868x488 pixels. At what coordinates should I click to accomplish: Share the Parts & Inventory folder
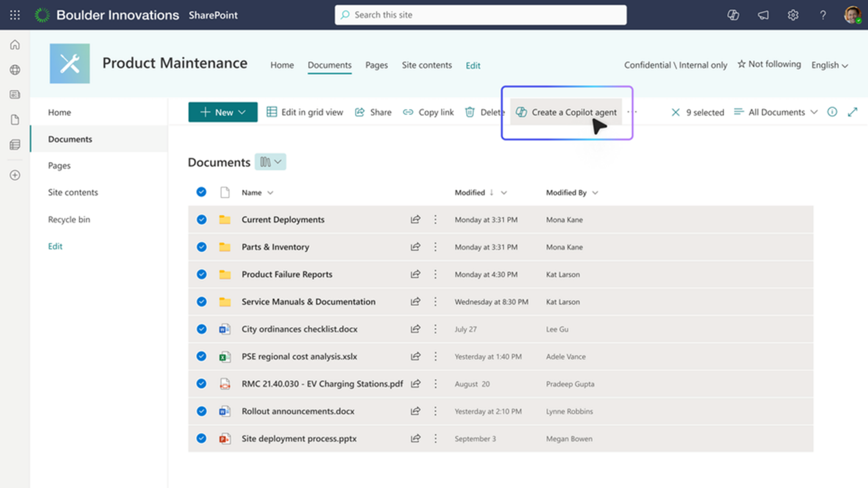click(x=415, y=247)
